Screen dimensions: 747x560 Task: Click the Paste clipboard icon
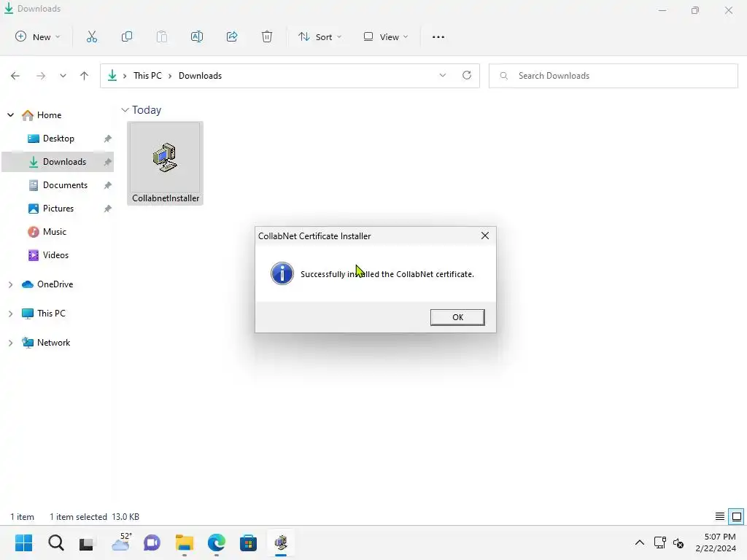point(162,36)
